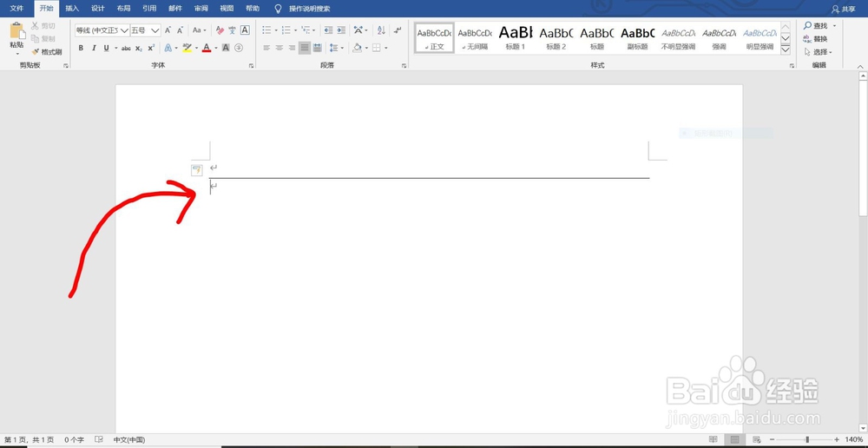The image size is (868, 448).
Task: Expand the numbered list dropdown arrow
Action: (296, 30)
